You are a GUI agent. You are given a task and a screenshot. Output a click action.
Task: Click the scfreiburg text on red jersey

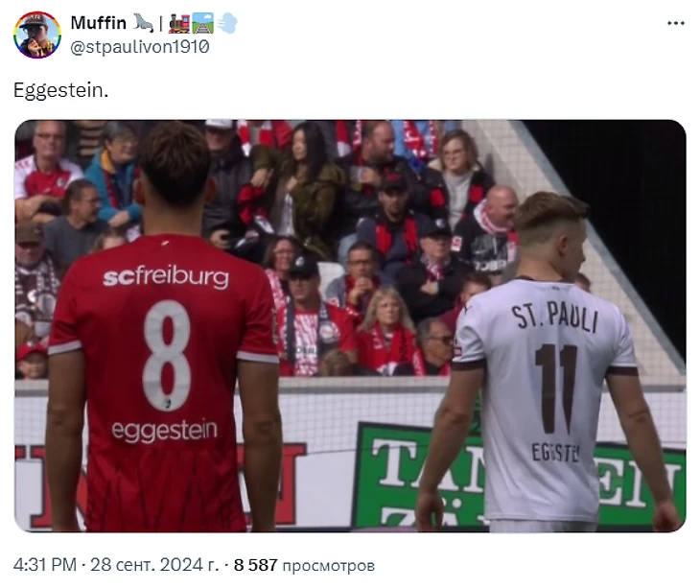tap(166, 276)
